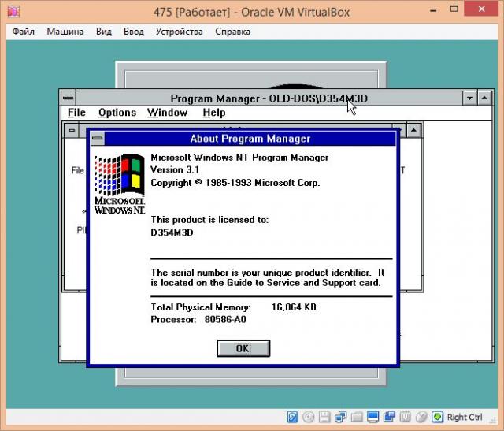Click the video capture icon in status bar

coord(389,417)
